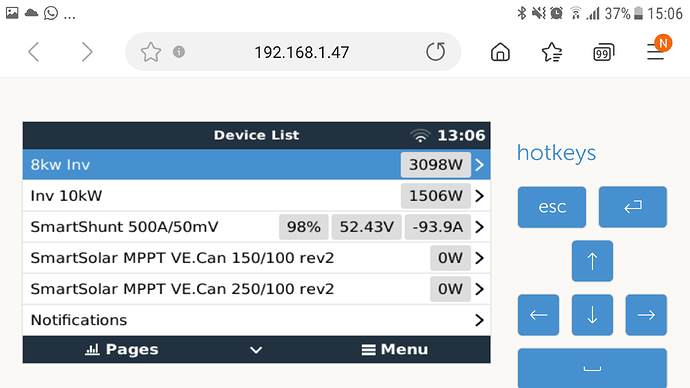Open the cloud notification in status bar
The width and height of the screenshot is (690, 388).
pos(31,13)
